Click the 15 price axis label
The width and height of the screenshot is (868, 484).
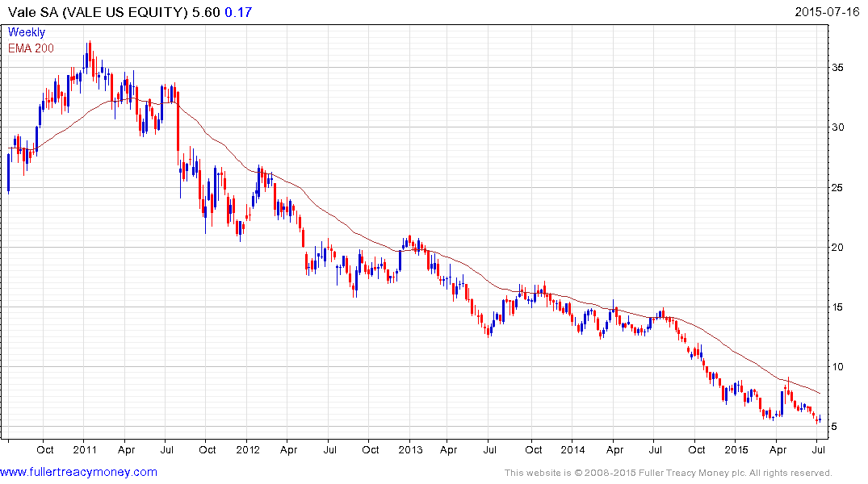coord(837,307)
